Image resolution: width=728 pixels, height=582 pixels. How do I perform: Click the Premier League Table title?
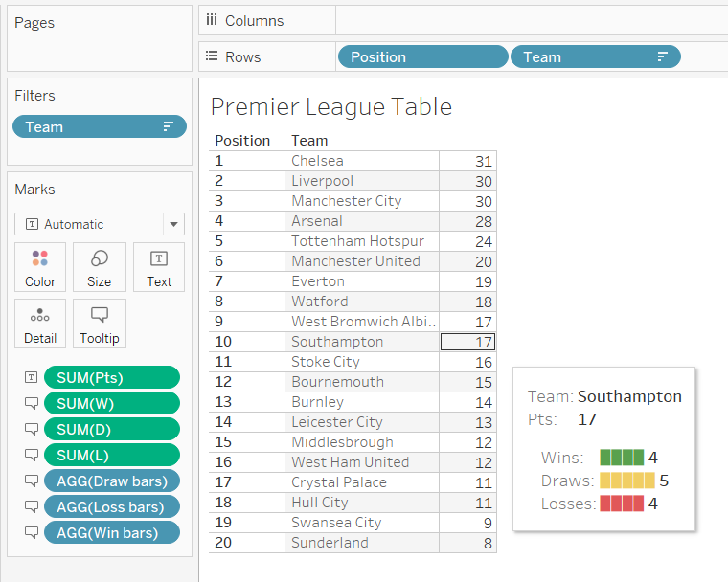(x=330, y=106)
